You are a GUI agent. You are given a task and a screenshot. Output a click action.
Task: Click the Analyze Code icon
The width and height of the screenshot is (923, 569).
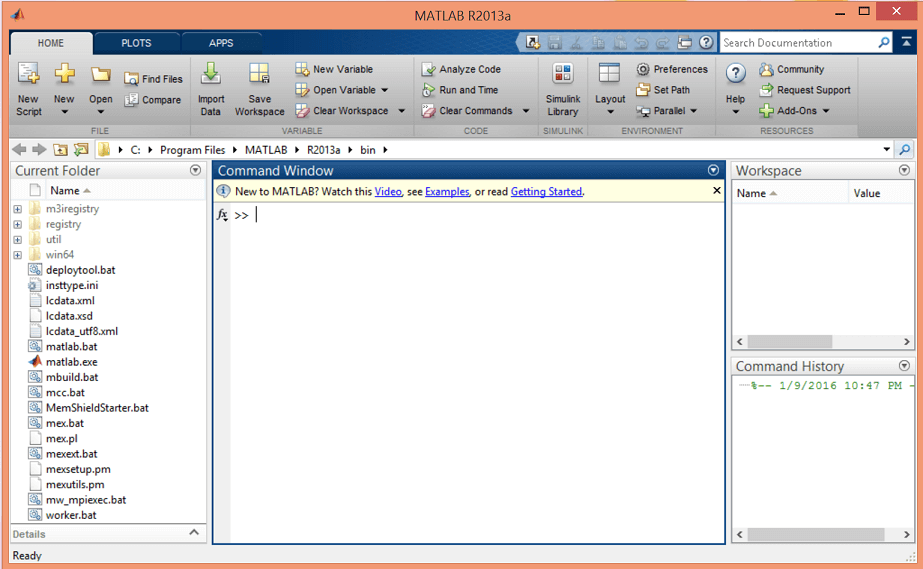428,69
